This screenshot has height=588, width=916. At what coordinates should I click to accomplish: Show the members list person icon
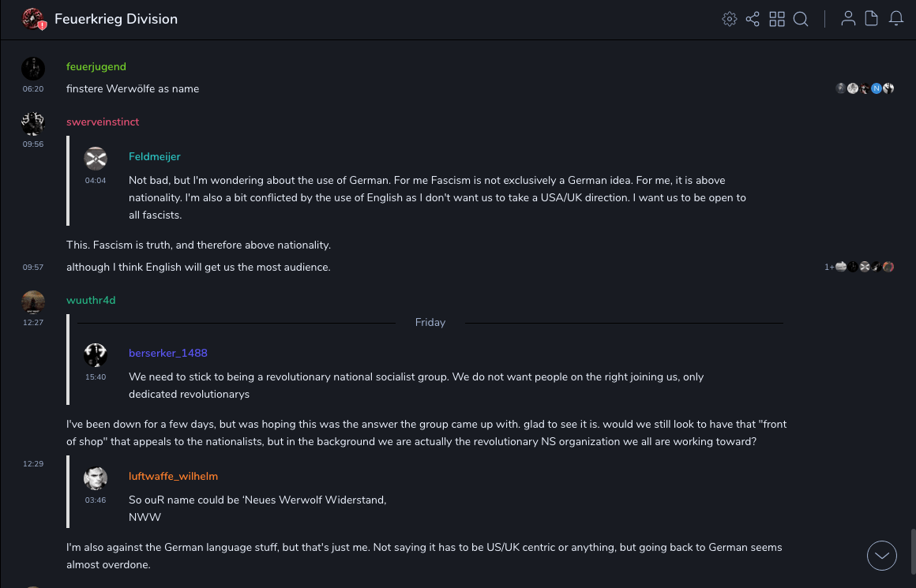point(848,19)
